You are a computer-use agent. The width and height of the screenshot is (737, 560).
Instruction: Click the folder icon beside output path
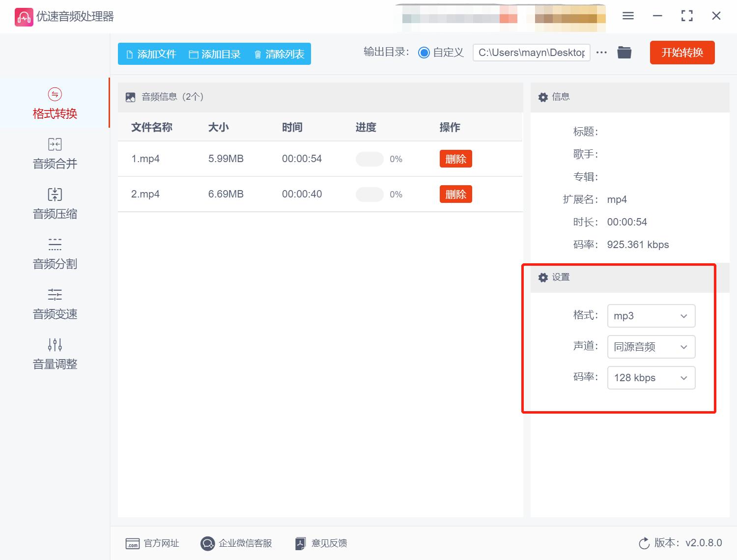click(624, 52)
